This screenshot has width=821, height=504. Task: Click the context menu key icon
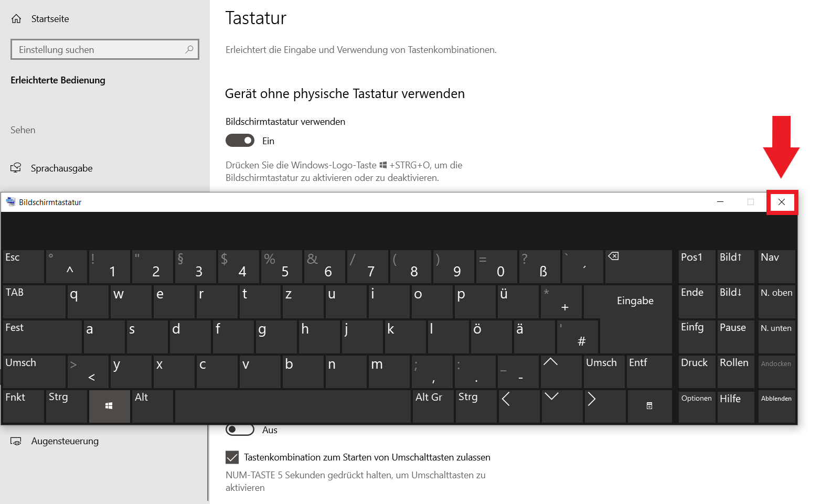[649, 406]
